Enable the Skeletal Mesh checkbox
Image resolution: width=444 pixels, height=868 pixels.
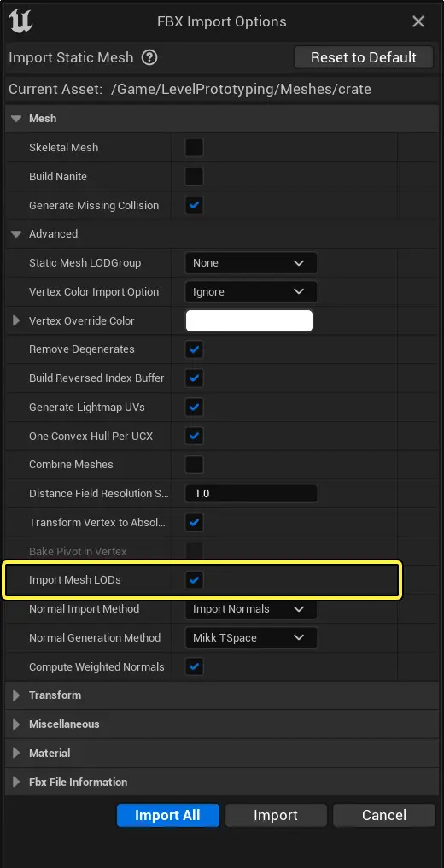tap(194, 147)
